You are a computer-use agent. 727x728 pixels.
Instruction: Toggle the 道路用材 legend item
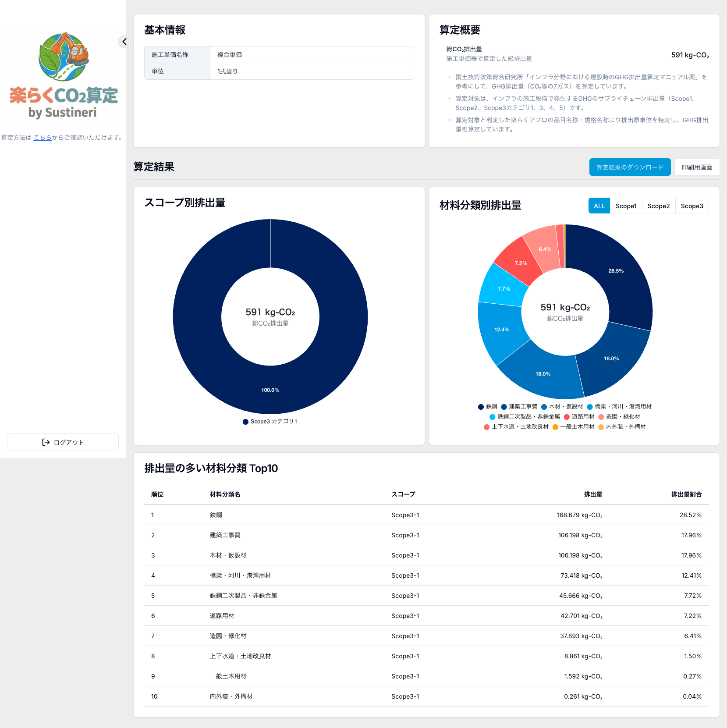click(x=579, y=417)
